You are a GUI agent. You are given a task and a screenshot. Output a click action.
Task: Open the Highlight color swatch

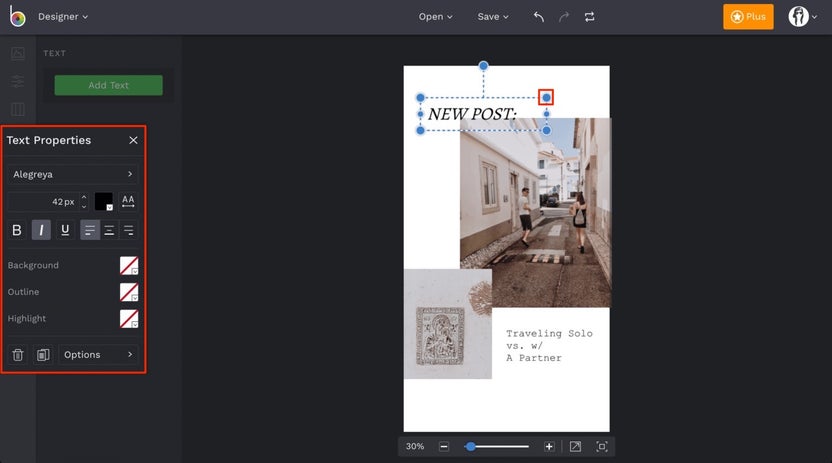click(129, 318)
